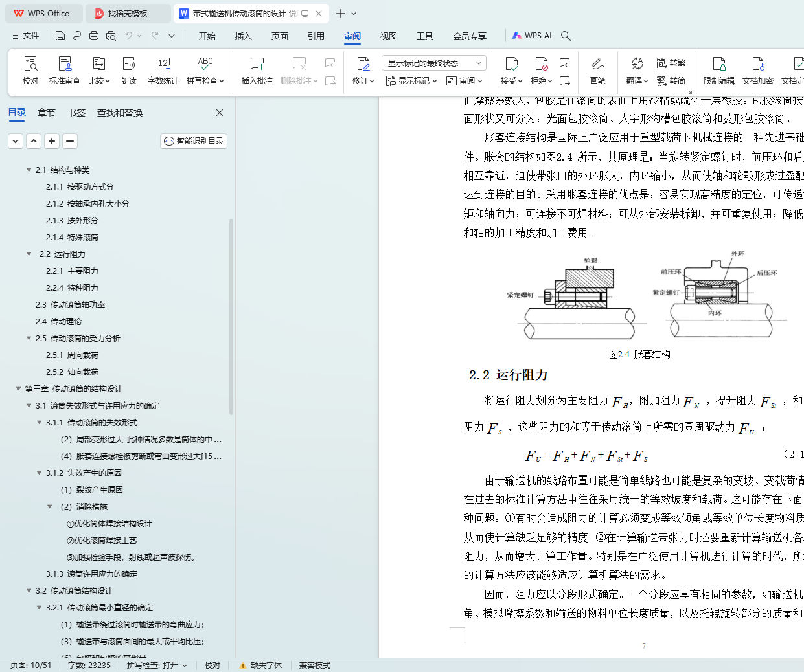Viewport: 804px width, 672px height.
Task: Close the outline navigation pane
Action: click(220, 113)
